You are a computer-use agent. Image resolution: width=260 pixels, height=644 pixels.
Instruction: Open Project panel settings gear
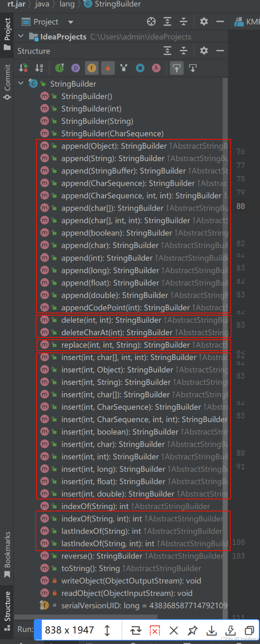(x=204, y=21)
